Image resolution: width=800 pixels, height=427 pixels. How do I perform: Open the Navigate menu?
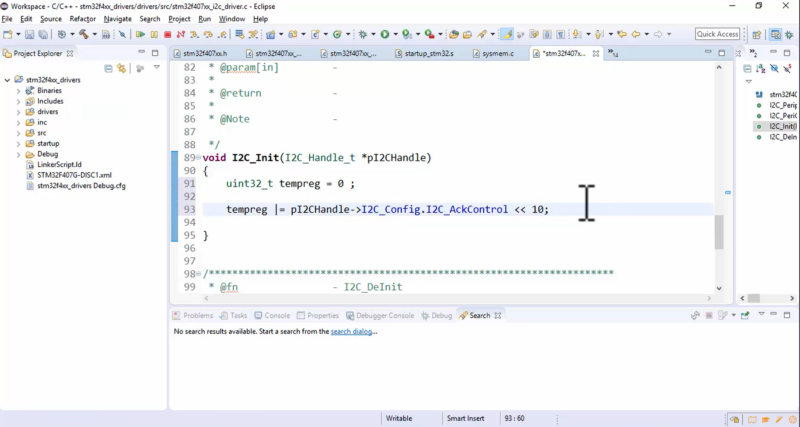tap(117, 19)
